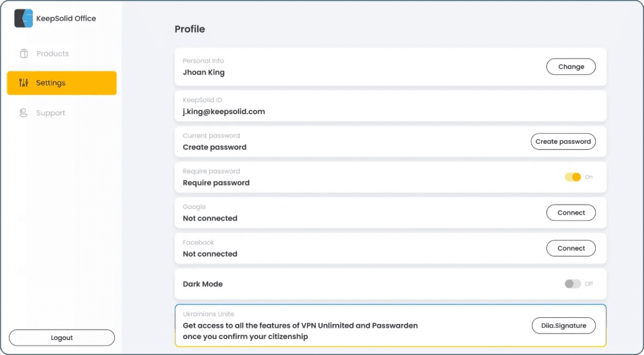Click the Diia.Signature button
Viewport: 644px width, 355px height.
(x=563, y=326)
